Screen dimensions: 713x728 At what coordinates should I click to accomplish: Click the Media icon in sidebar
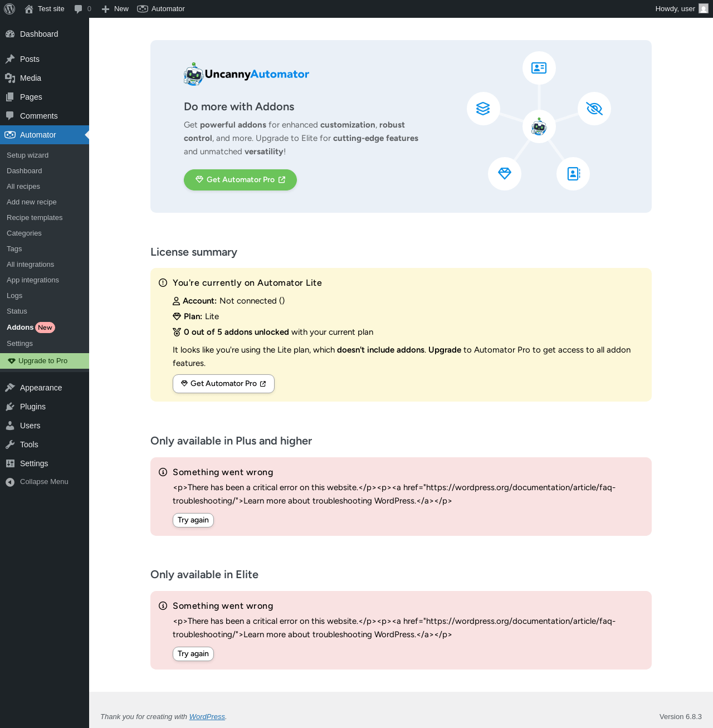point(10,78)
